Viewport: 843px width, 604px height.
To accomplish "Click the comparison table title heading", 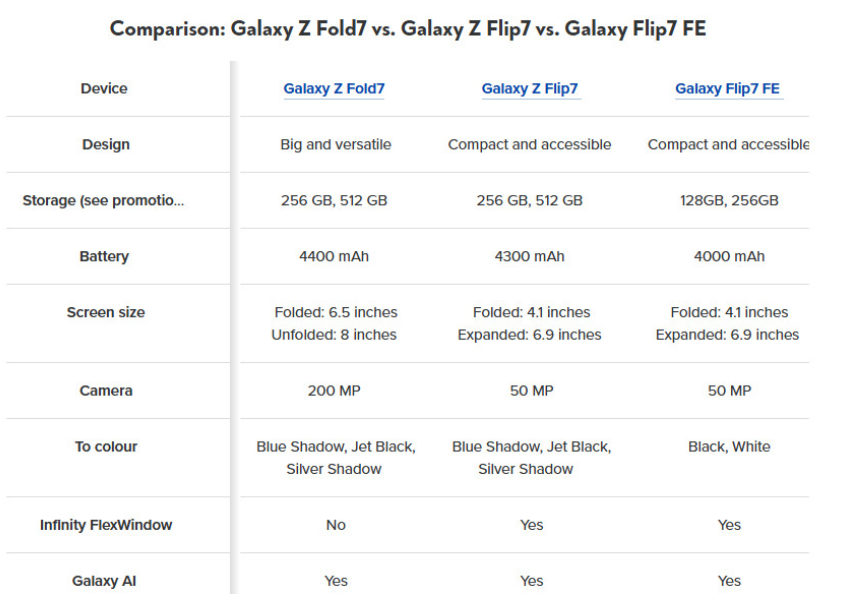I will coord(408,29).
